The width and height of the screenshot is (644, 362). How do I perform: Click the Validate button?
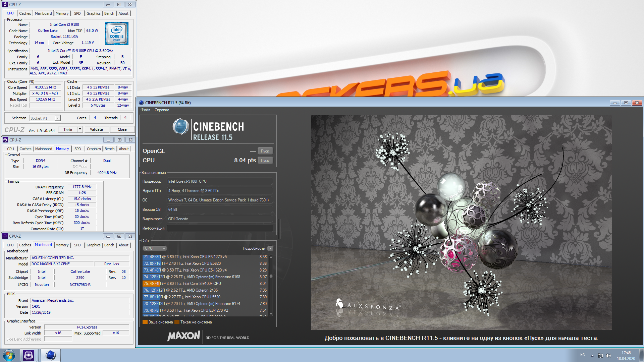96,129
